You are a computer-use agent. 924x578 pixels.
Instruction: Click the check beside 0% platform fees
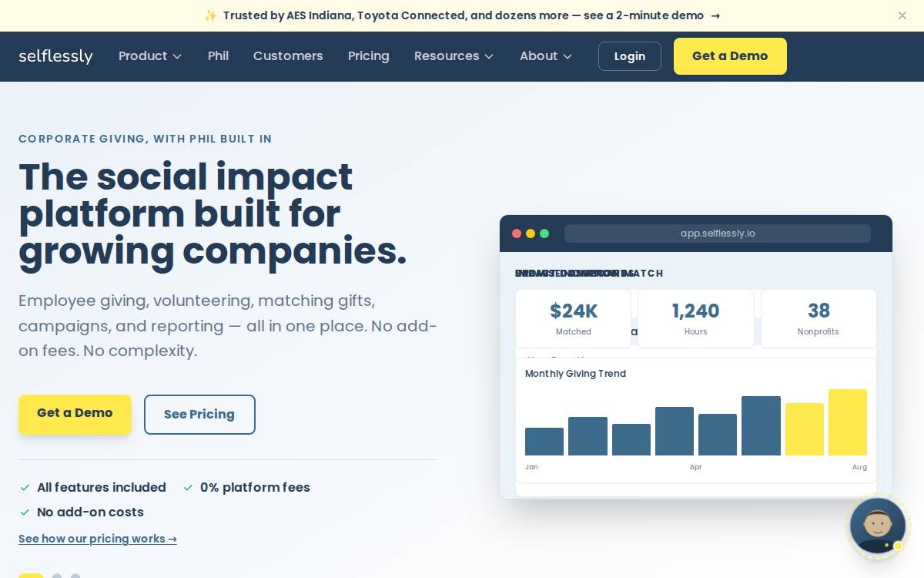click(188, 488)
